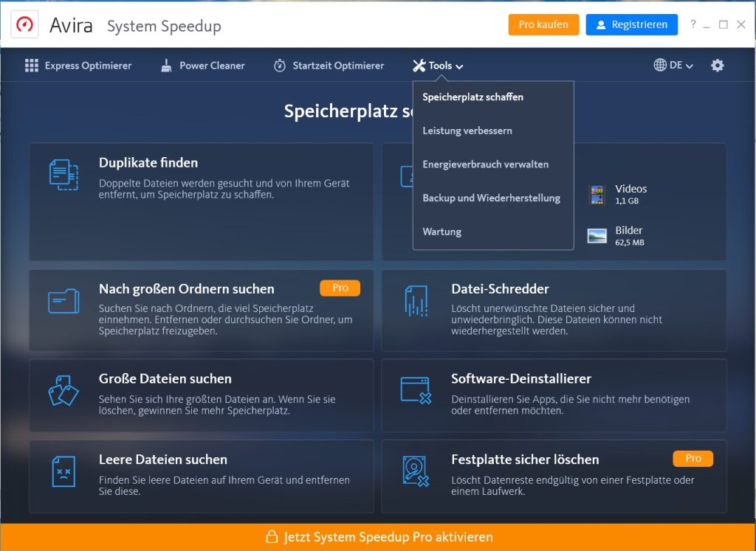Click the lock icon in orange bar

pyautogui.click(x=272, y=537)
